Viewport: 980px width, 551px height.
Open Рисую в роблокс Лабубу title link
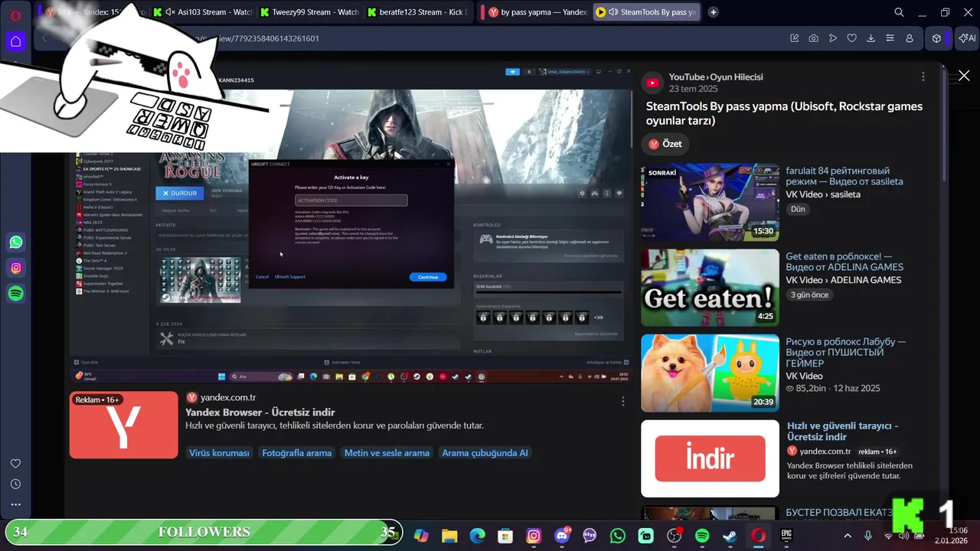pos(846,352)
